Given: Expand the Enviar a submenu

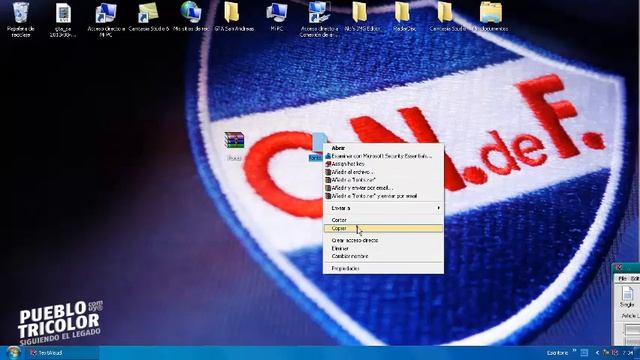Looking at the screenshot, I should click(x=383, y=208).
